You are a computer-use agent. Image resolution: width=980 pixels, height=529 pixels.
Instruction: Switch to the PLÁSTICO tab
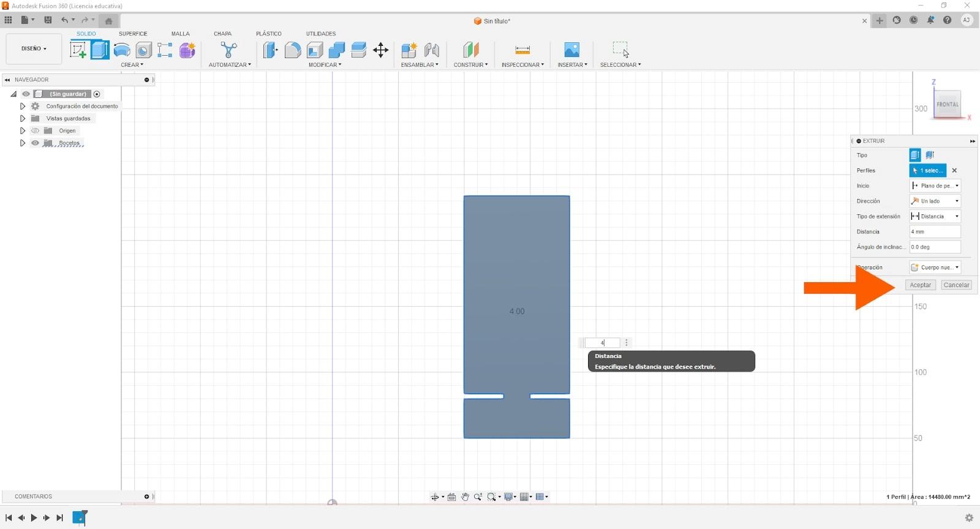pyautogui.click(x=269, y=34)
